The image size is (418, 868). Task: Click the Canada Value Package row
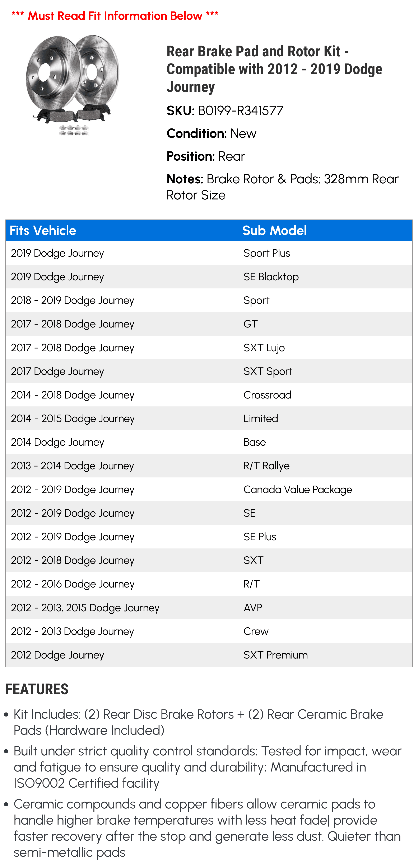pyautogui.click(x=209, y=489)
